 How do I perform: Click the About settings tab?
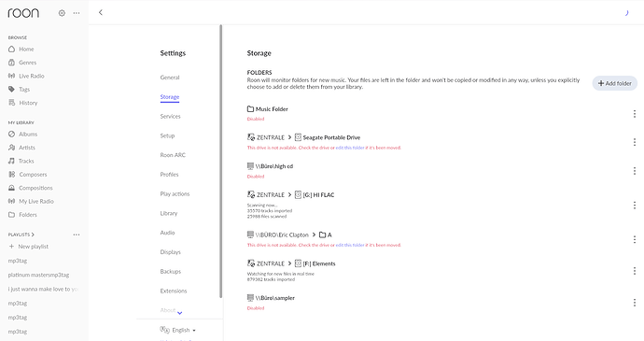pos(168,310)
